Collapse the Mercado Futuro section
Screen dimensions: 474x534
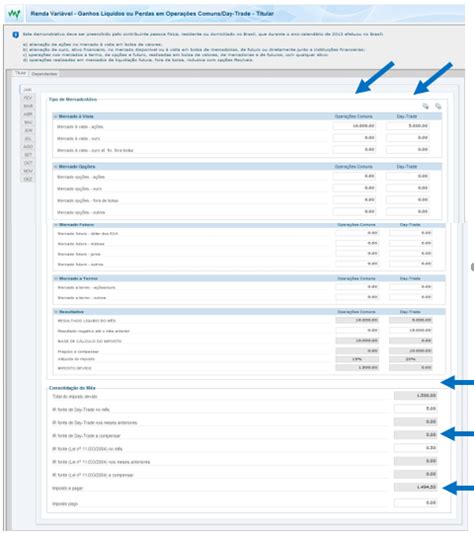click(56, 225)
